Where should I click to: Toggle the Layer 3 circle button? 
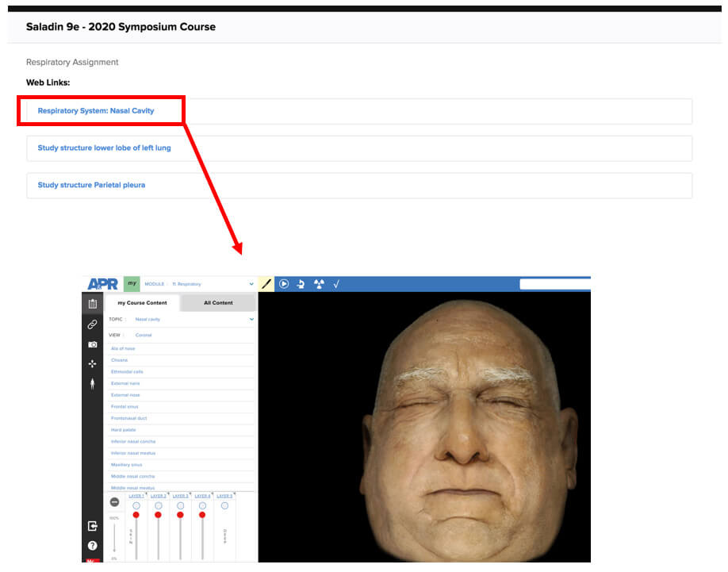click(x=181, y=505)
